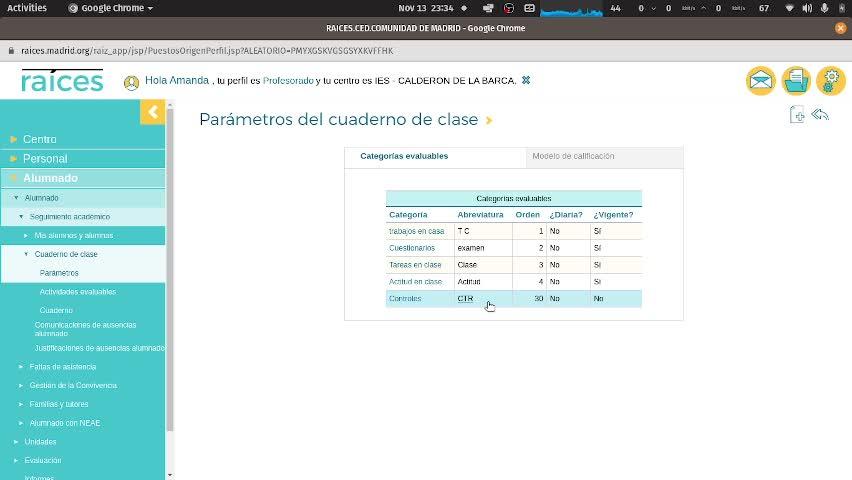Select the Categorías evaluables tab
Screen dimensions: 852x480
404,156
